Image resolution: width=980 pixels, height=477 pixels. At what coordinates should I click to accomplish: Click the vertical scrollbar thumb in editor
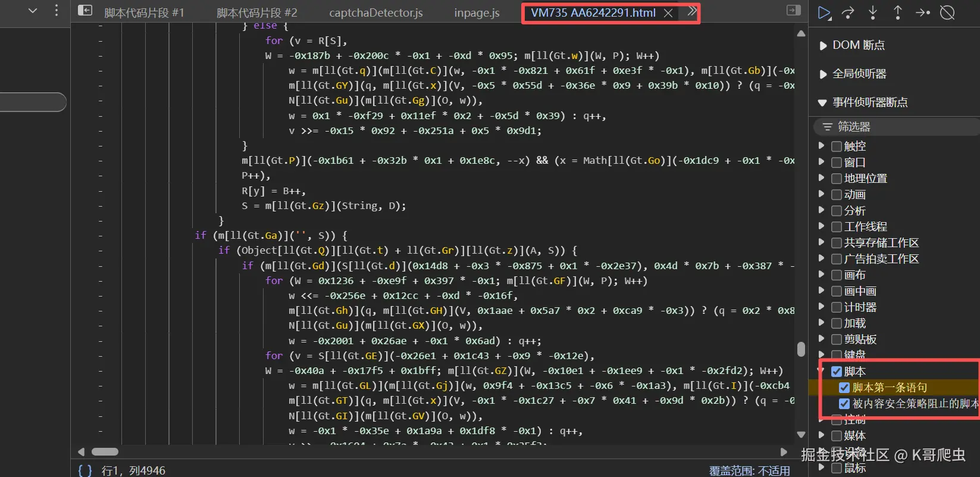coord(801,349)
